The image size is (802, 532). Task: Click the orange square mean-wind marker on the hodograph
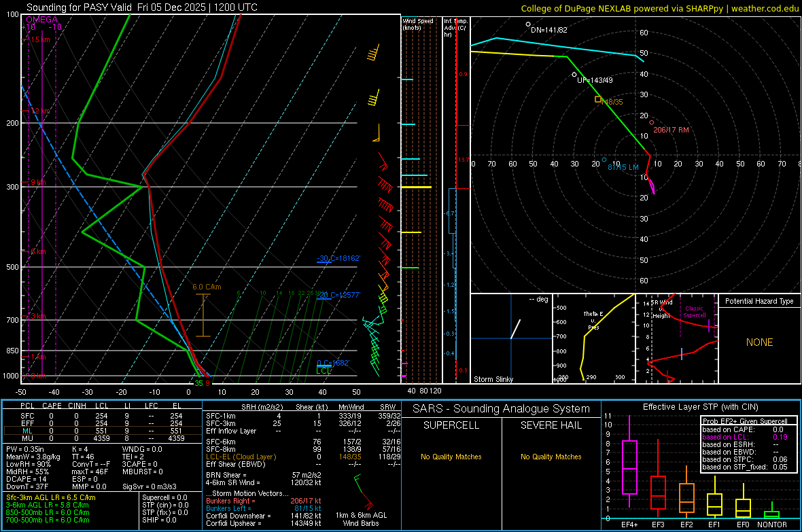[x=598, y=99]
